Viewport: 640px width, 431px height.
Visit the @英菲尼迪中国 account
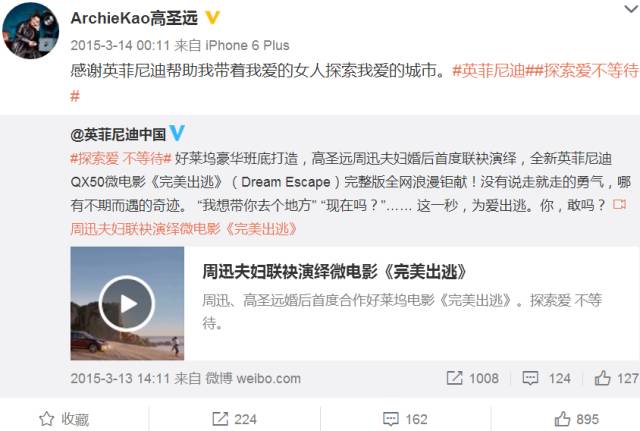click(118, 134)
